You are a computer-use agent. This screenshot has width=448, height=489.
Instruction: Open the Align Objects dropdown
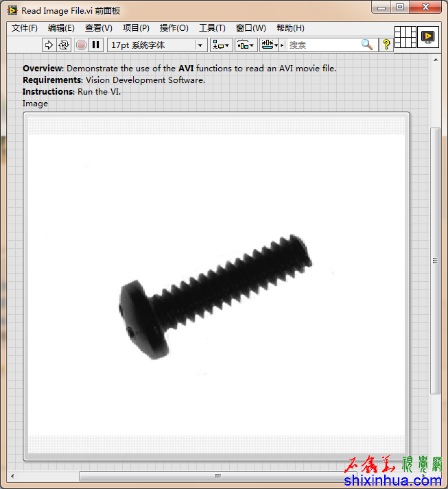(221, 45)
